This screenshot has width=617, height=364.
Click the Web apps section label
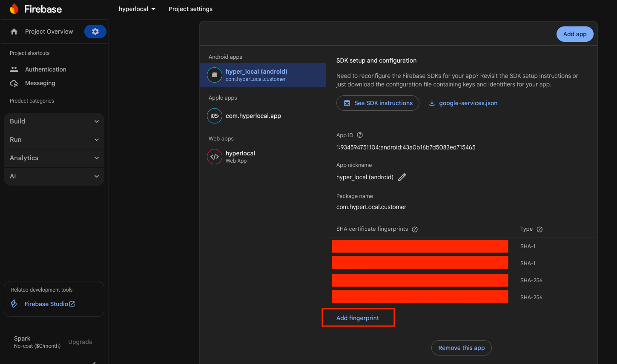click(221, 139)
